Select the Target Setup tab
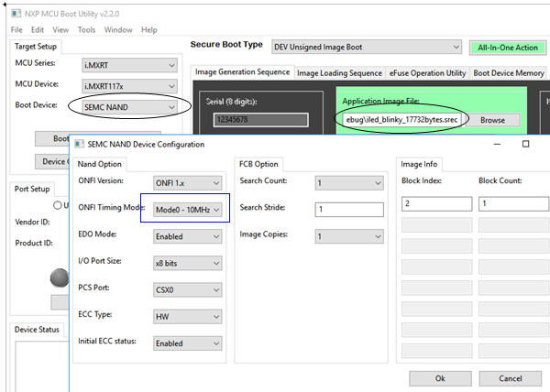Screen dimensions: 550x392 click(36, 46)
